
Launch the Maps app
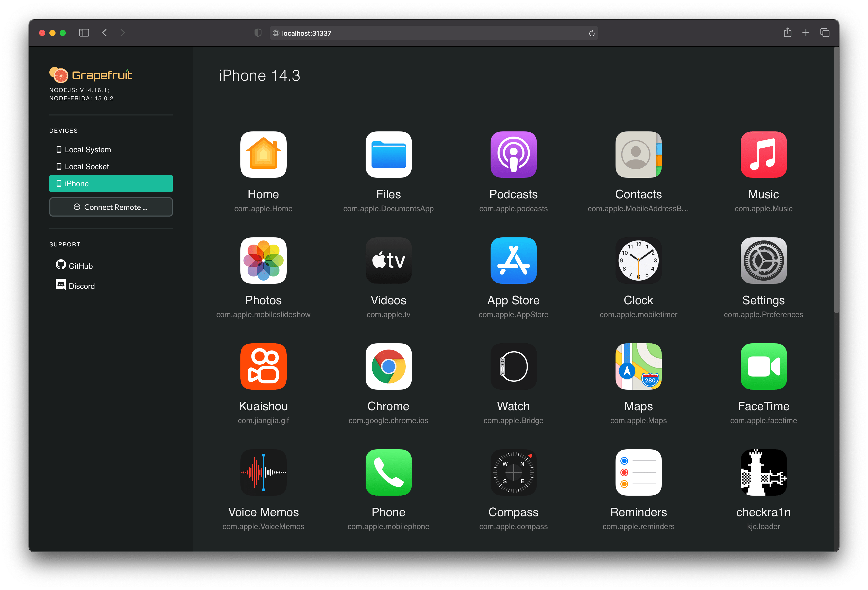638,366
